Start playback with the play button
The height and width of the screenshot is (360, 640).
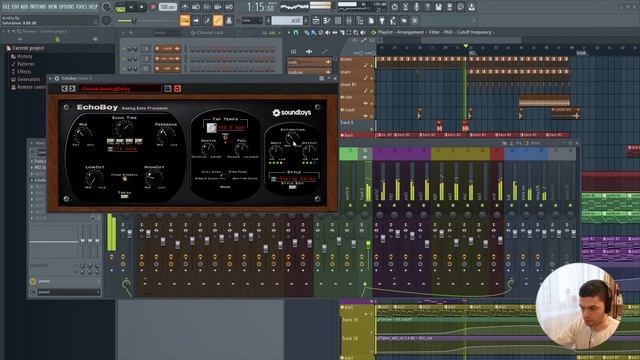[131, 7]
